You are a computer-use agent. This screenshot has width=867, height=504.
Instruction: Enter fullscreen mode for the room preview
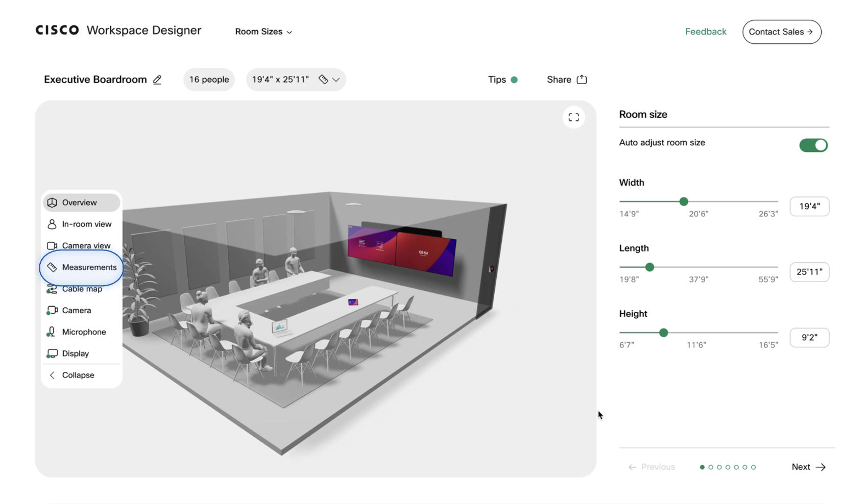coord(573,117)
